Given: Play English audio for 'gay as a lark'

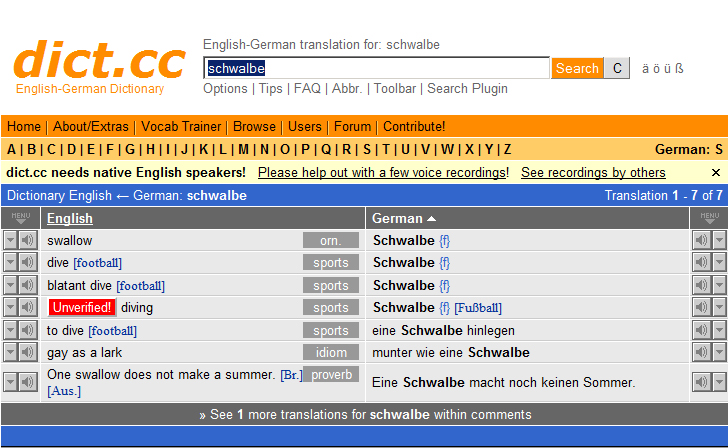Looking at the screenshot, I should [x=28, y=352].
